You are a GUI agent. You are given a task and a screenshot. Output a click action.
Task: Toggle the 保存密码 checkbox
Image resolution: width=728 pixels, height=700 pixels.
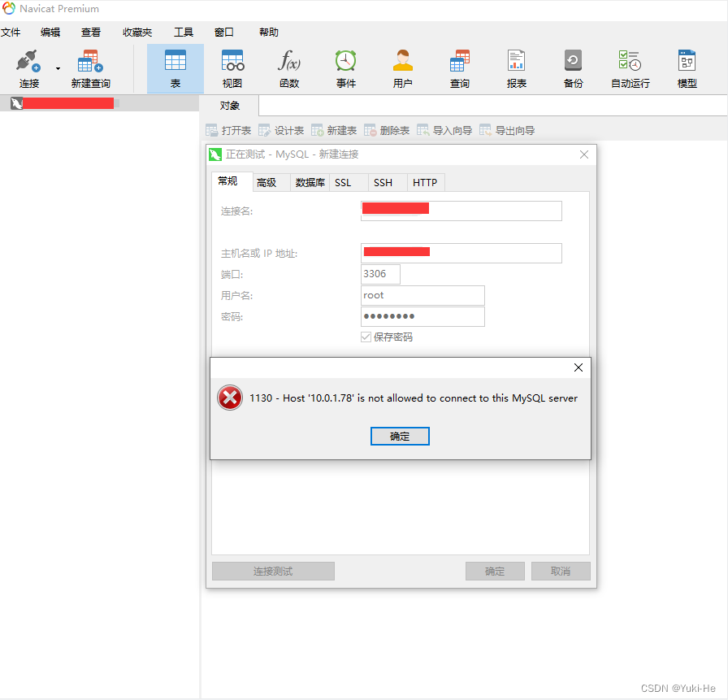click(x=366, y=337)
